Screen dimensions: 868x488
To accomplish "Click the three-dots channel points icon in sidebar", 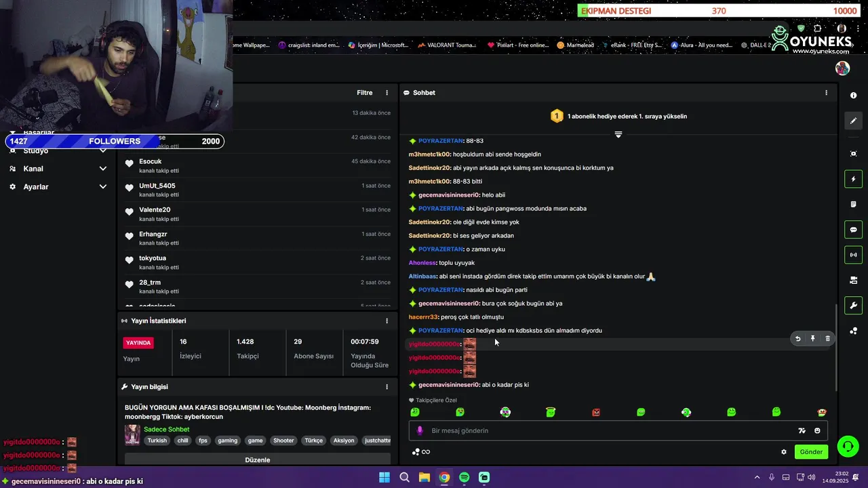I will 853,331.
